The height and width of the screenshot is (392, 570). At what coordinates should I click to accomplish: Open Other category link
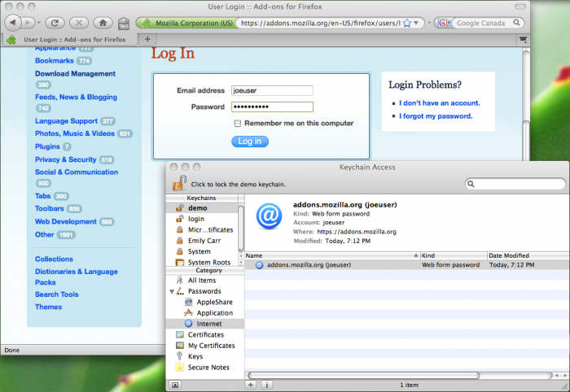(44, 235)
